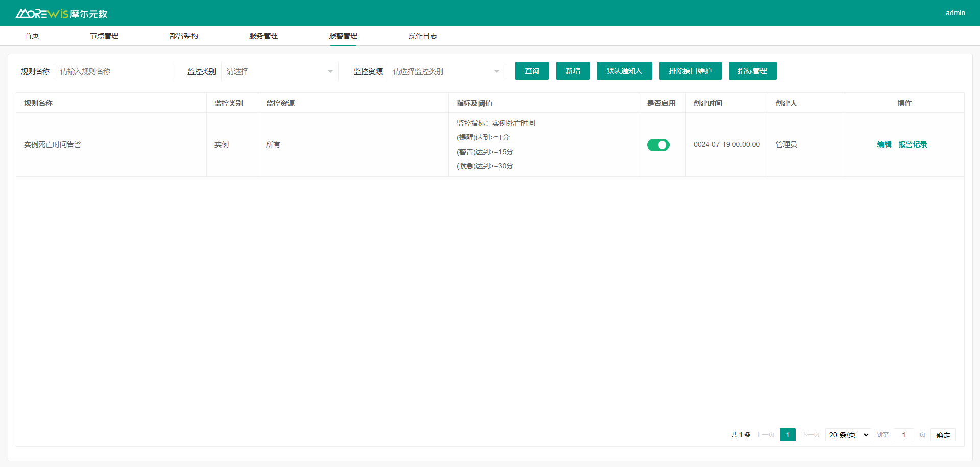Open the 操作日志 tab

pos(422,36)
